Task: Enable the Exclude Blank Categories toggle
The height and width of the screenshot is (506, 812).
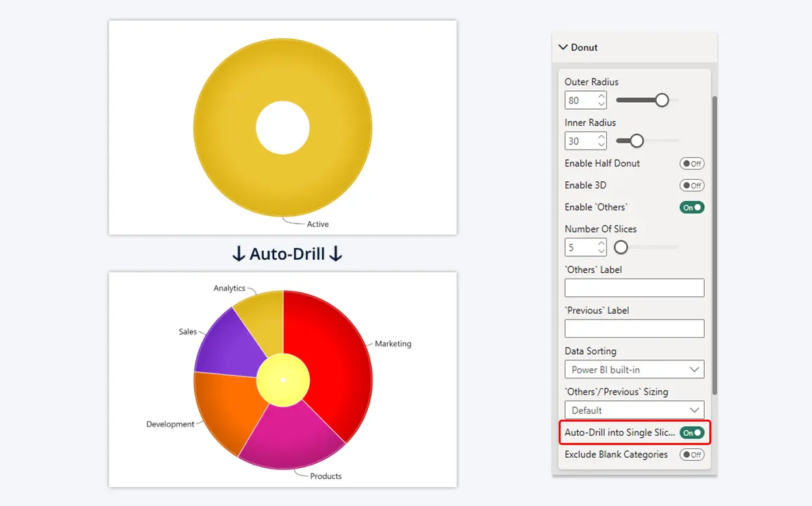Action: coord(691,455)
